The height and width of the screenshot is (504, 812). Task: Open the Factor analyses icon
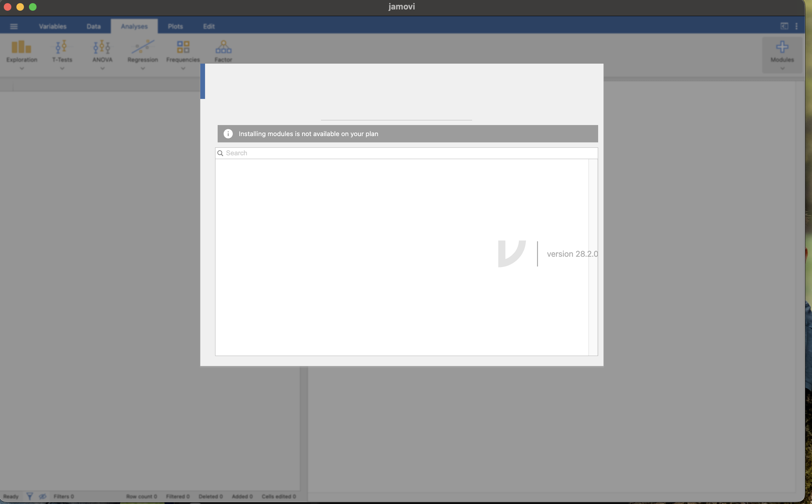tap(223, 47)
